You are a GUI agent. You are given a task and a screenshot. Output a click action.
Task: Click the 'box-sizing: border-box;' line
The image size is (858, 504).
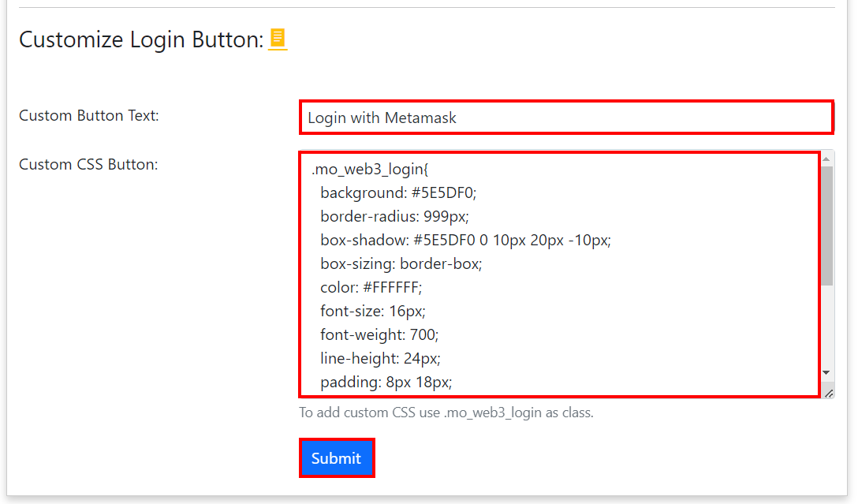coord(401,263)
